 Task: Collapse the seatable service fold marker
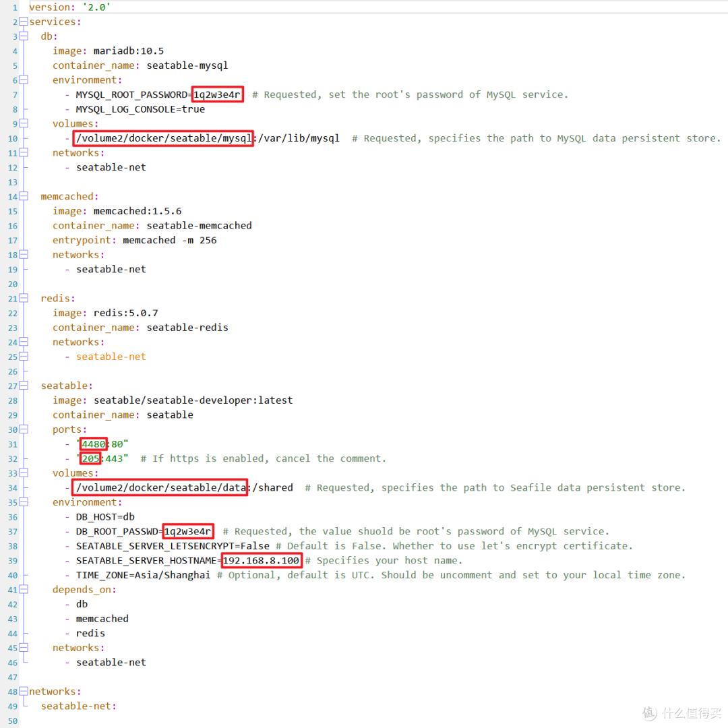[23, 385]
